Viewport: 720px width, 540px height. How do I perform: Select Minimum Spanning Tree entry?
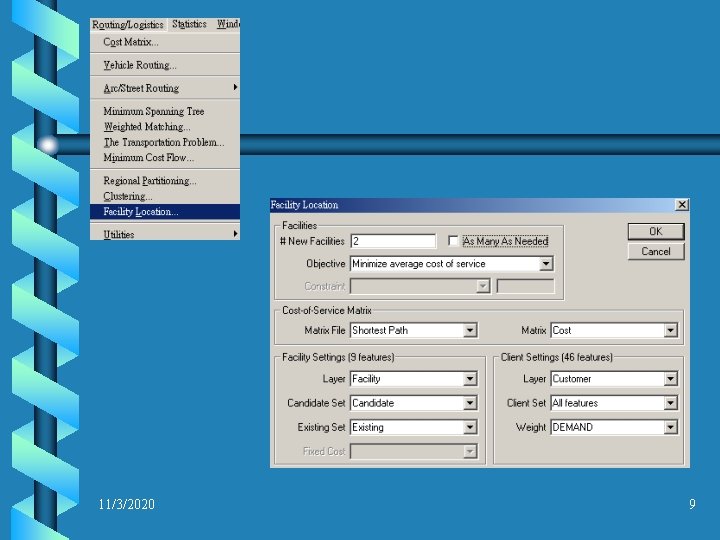[x=165, y=111]
